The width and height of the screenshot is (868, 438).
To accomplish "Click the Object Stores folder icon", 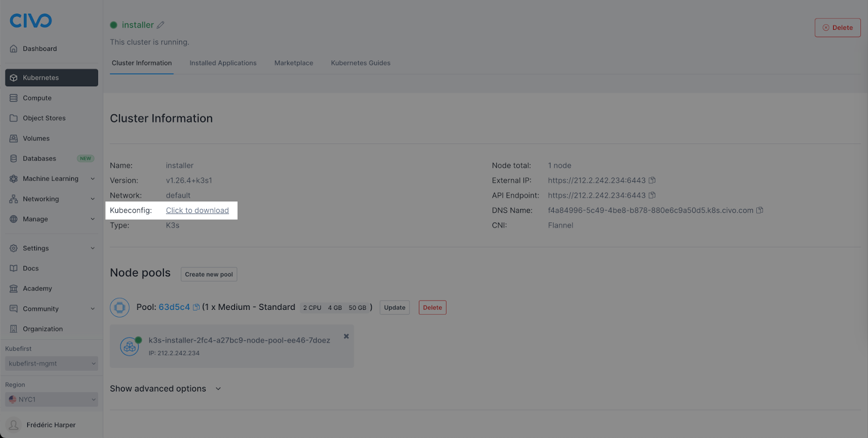I will coord(14,118).
